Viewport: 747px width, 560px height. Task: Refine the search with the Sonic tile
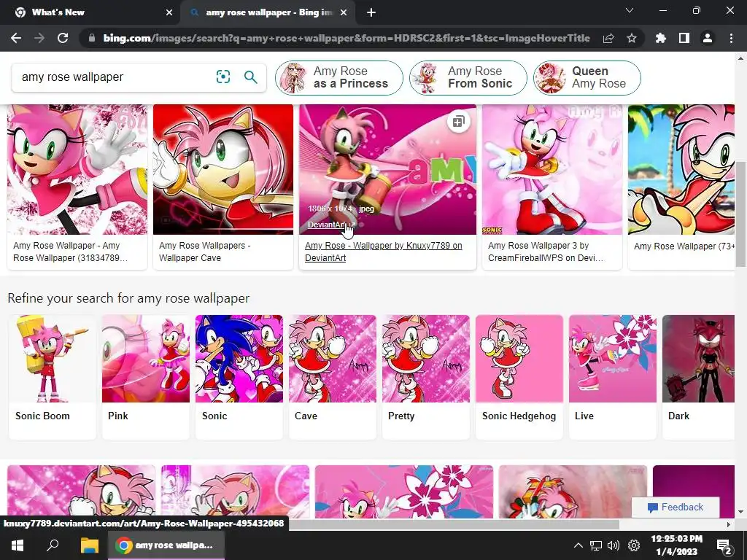click(x=239, y=377)
